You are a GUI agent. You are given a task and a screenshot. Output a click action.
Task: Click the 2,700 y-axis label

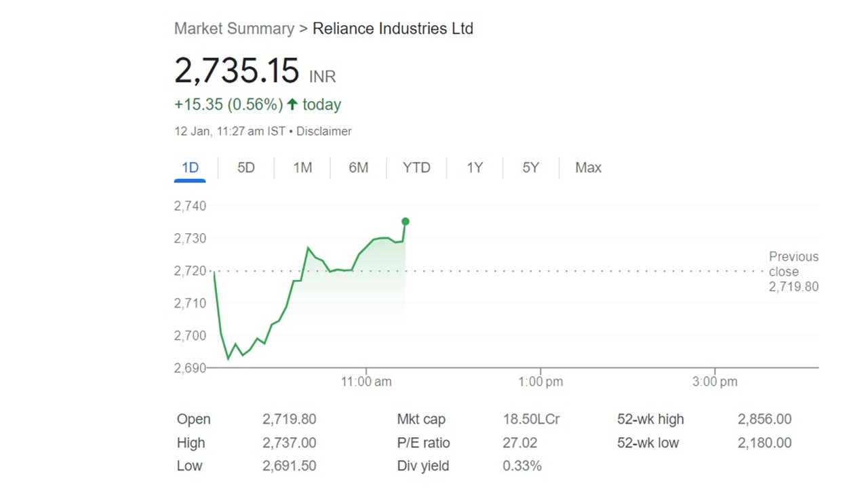[190, 335]
